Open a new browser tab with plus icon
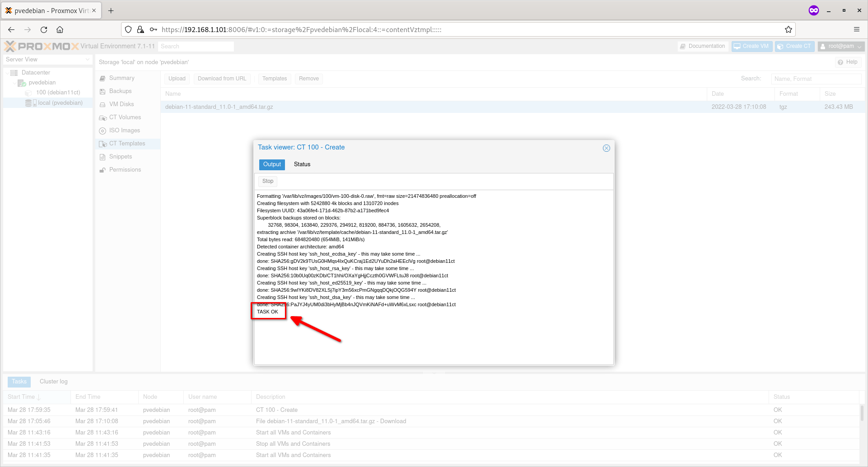868x467 pixels. tap(111, 10)
